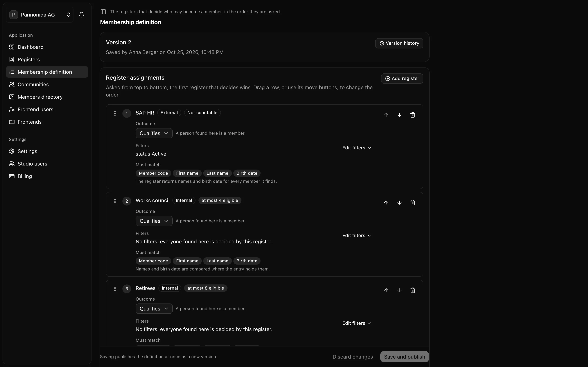Delete the Retirees register row

click(x=413, y=290)
